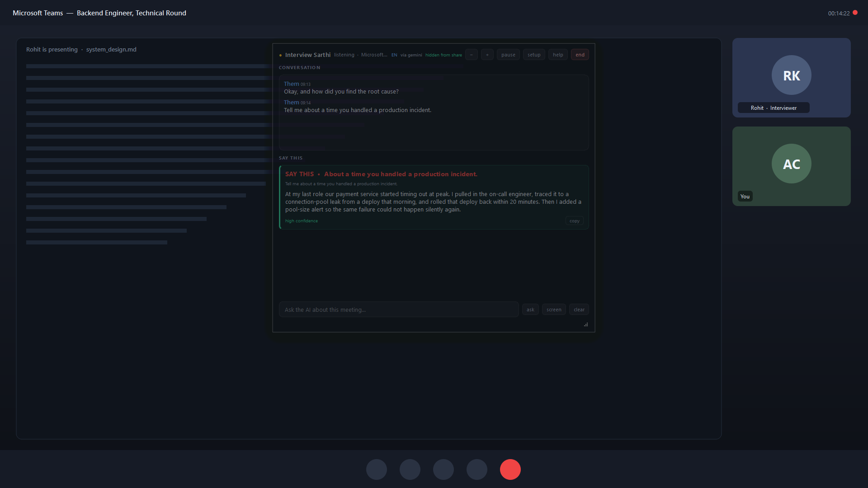868x488 pixels.
Task: Click the RK interviewer avatar
Action: click(x=791, y=75)
